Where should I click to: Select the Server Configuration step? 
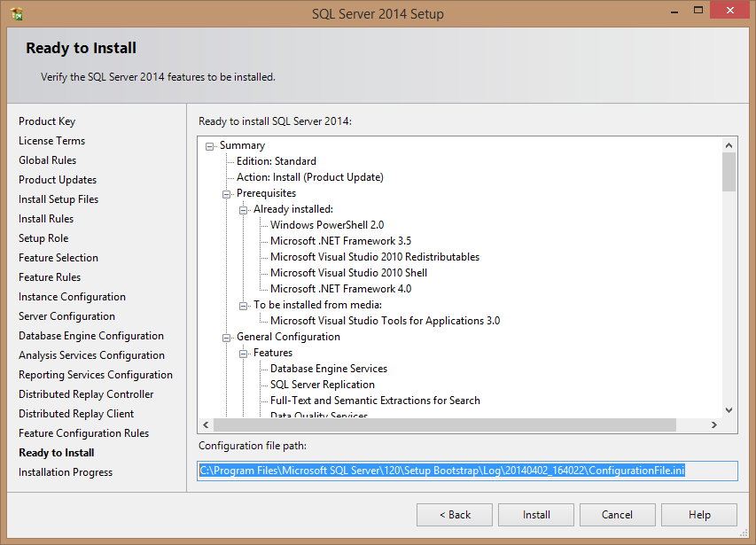66,316
